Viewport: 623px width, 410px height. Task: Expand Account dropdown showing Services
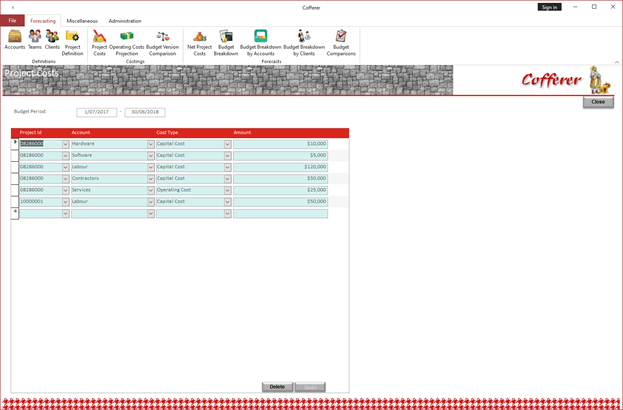pos(151,190)
